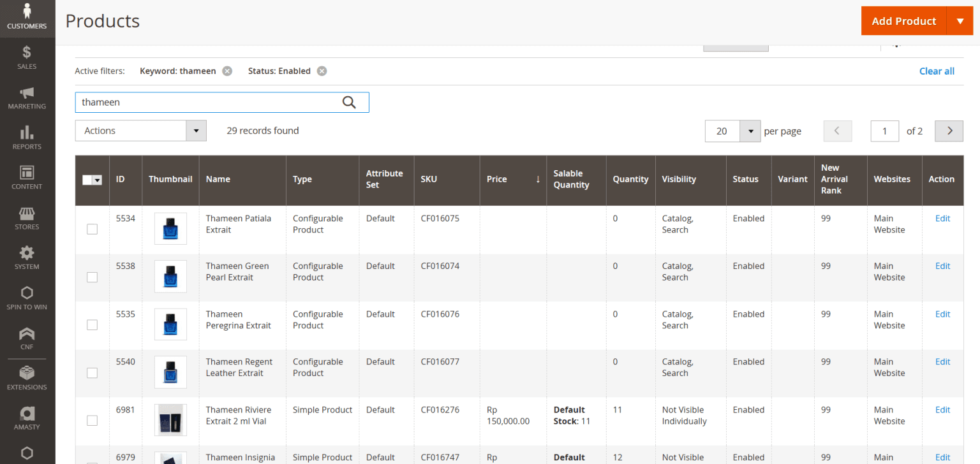This screenshot has width=980, height=464.
Task: Click the Add Product button
Action: (x=904, y=21)
